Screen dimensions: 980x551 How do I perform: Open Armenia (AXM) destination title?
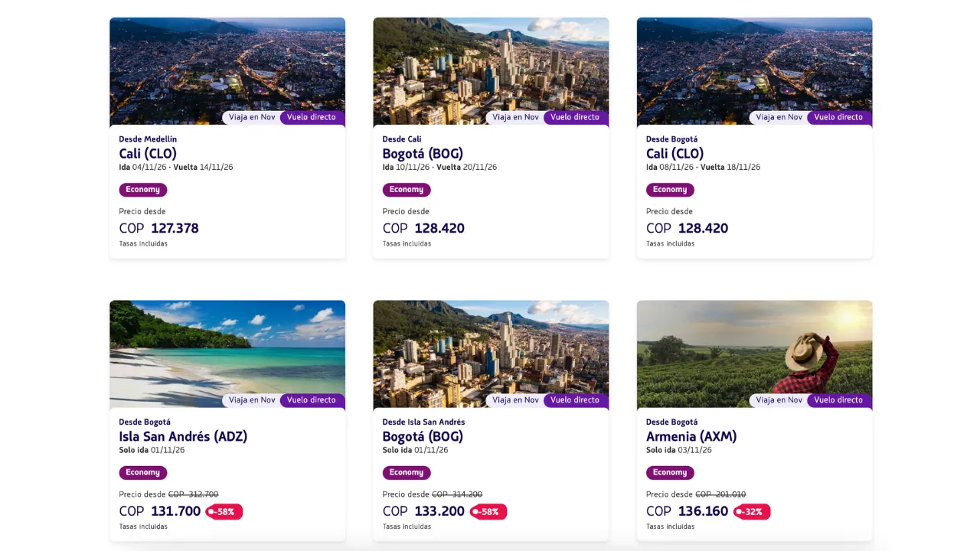click(691, 437)
